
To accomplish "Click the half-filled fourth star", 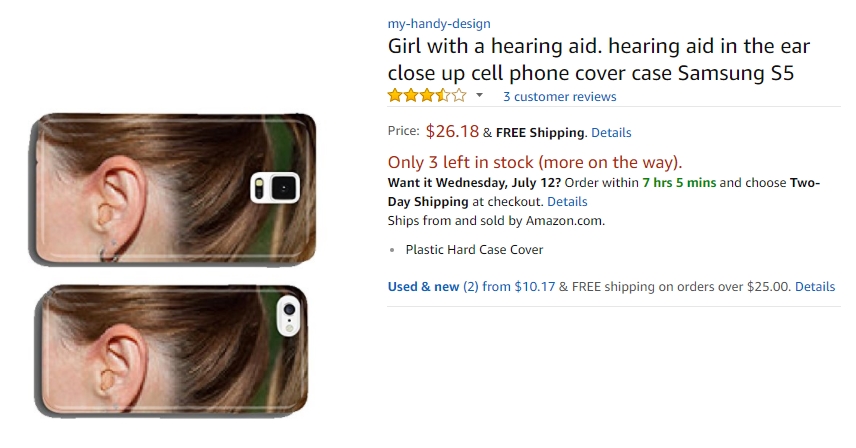I will tap(443, 96).
